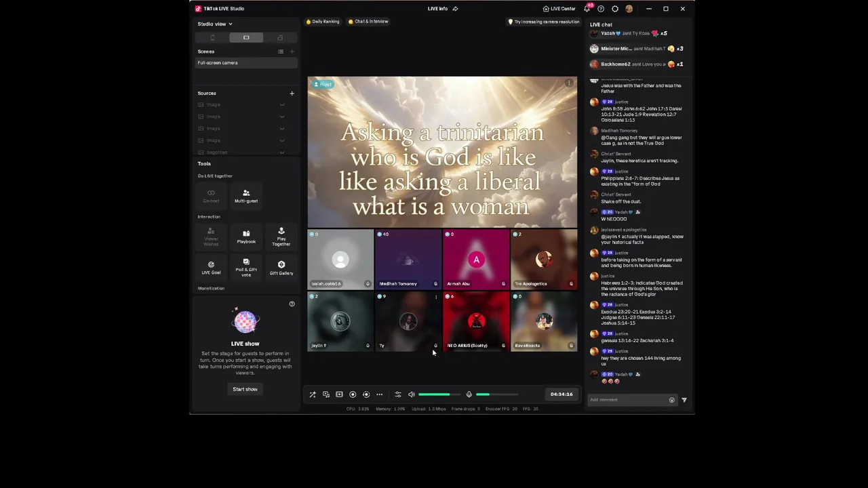Open the Poll & Gift vote tool
Viewport: 868px width, 488px height.
[246, 268]
